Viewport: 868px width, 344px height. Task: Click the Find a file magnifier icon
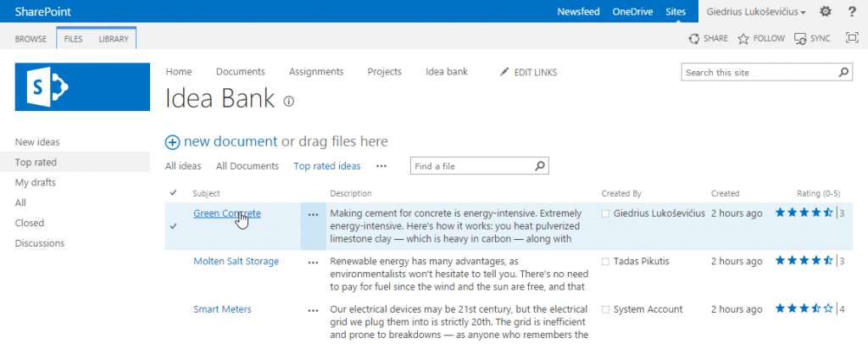(540, 165)
